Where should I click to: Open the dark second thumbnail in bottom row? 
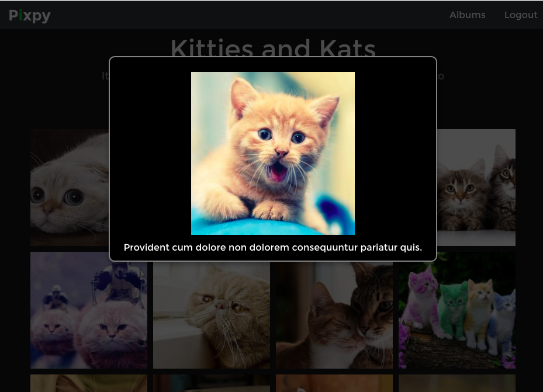(x=212, y=383)
